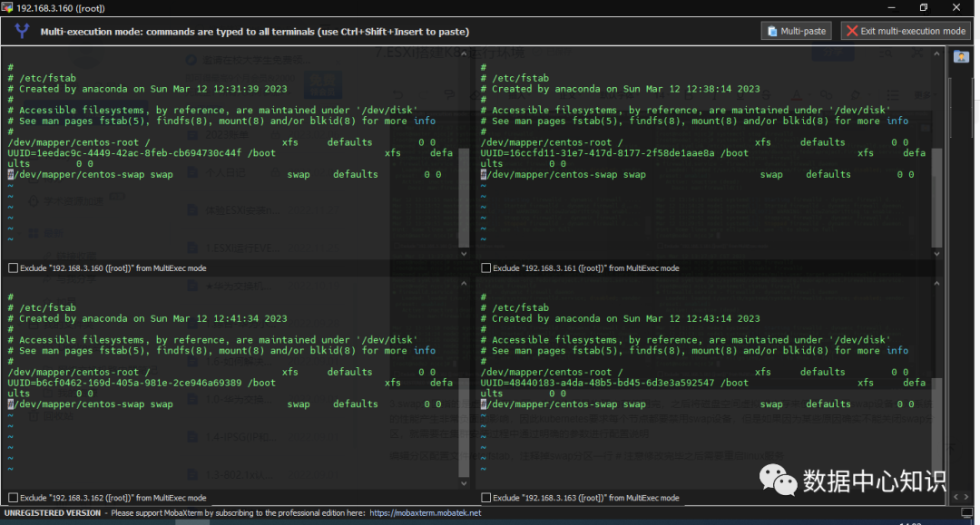Click '/dev/mapper/centos-root /' in 192.168.3.160 terminal
The width and height of the screenshot is (980, 525).
click(79, 142)
